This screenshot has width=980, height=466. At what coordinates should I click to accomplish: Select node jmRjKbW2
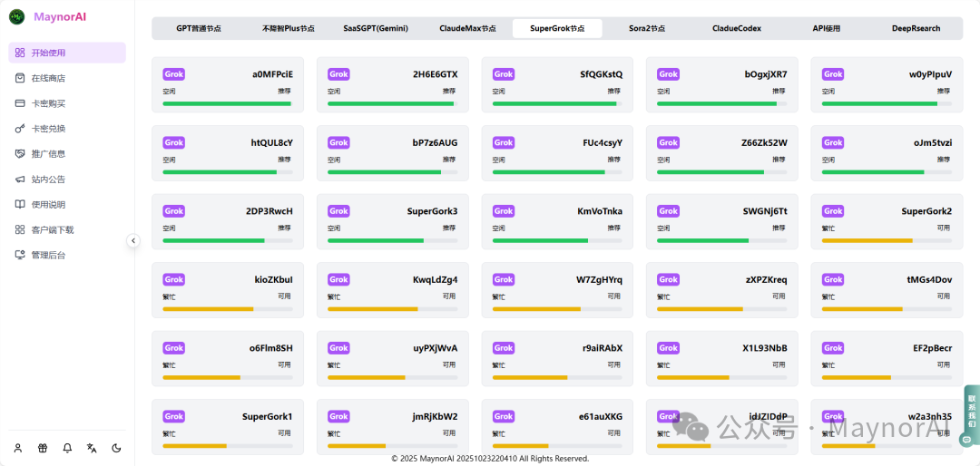pyautogui.click(x=393, y=427)
